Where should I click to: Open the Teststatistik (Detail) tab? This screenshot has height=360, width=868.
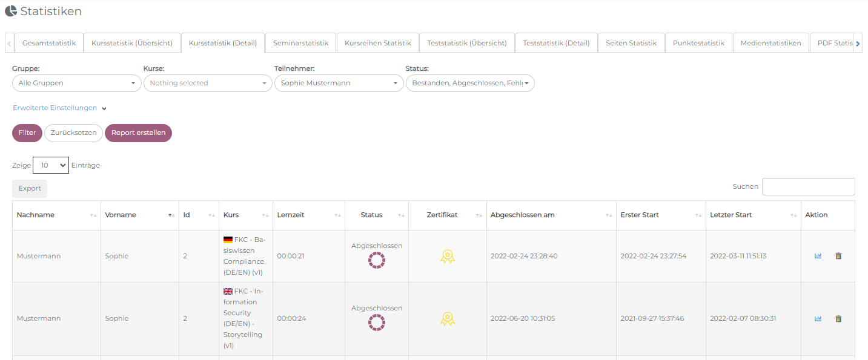point(556,43)
